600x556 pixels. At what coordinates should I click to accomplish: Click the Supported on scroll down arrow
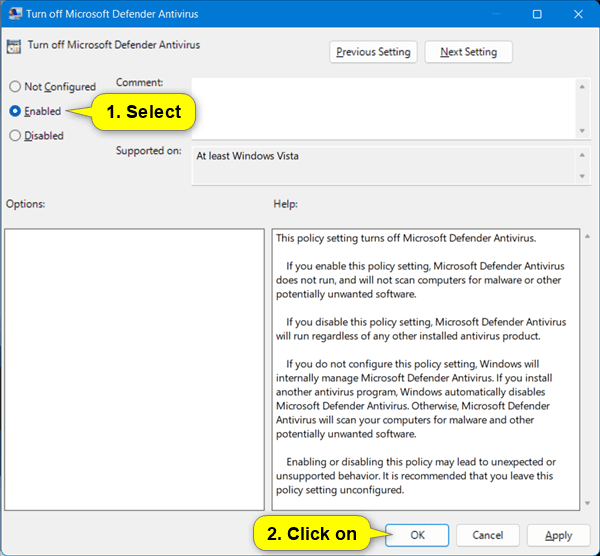coord(582,176)
